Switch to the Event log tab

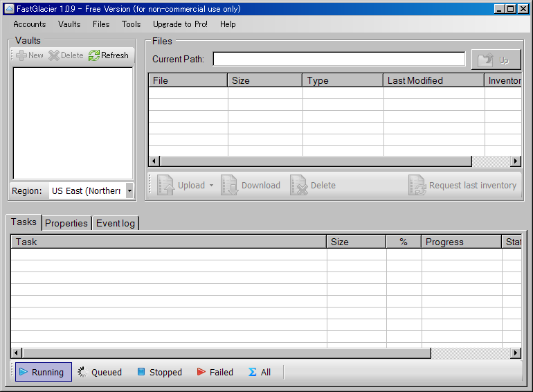click(x=116, y=223)
